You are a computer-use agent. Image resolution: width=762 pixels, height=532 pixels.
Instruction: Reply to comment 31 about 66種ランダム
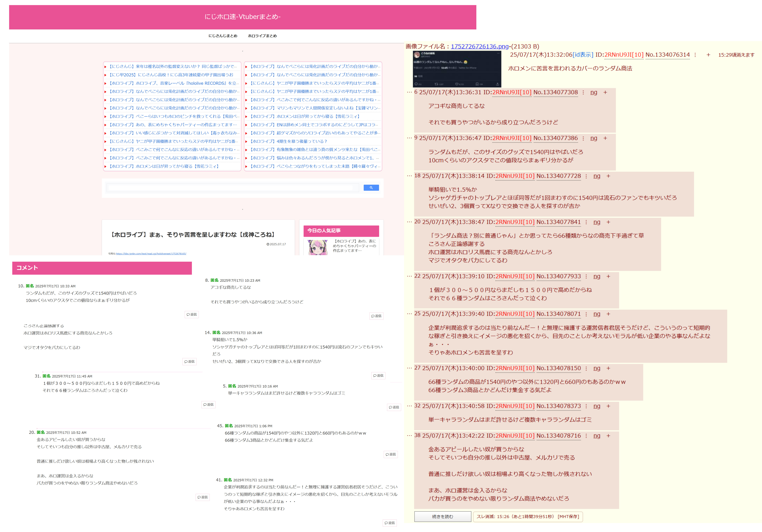point(208,405)
